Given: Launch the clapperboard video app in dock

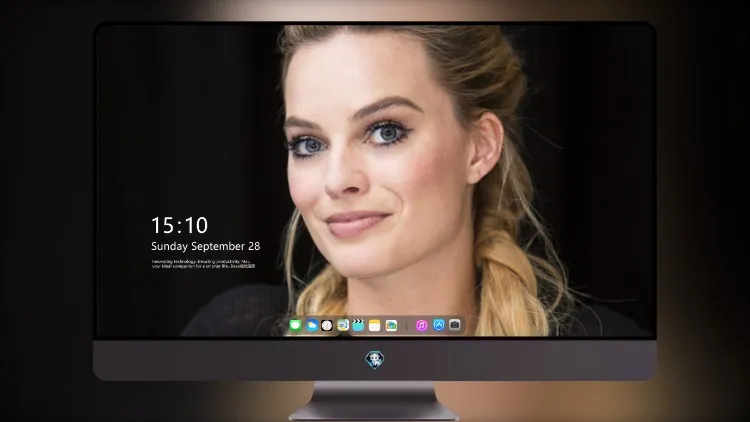Looking at the screenshot, I should (358, 325).
